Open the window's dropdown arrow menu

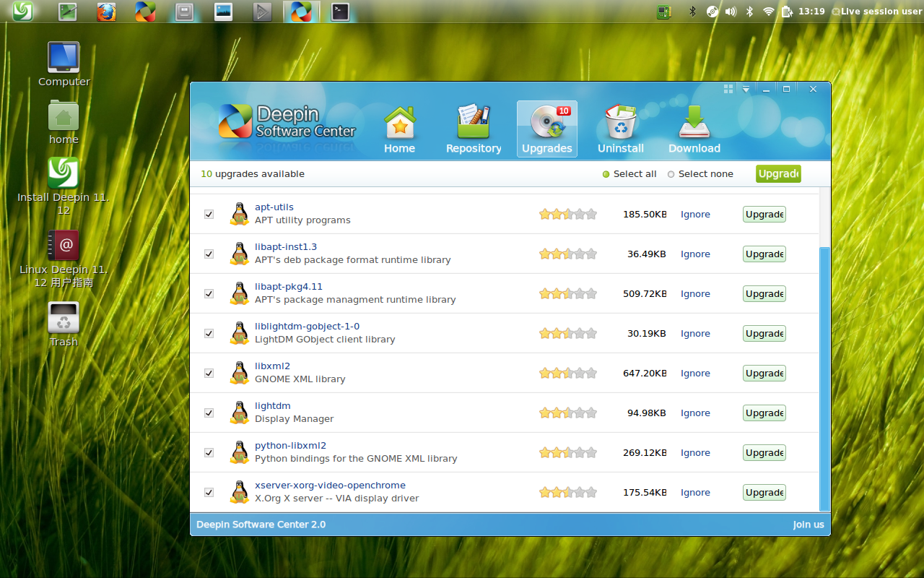coord(745,88)
